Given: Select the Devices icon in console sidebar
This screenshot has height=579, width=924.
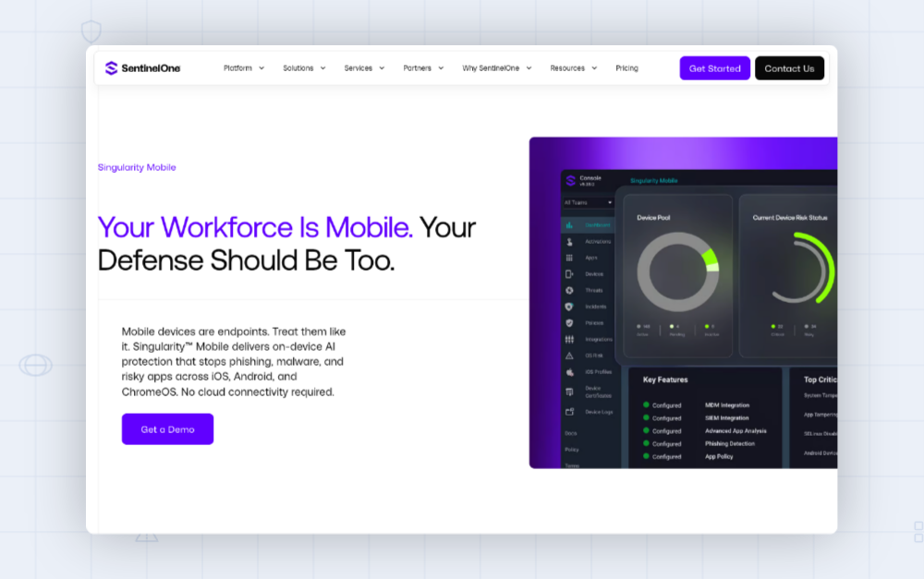Looking at the screenshot, I should 569,274.
